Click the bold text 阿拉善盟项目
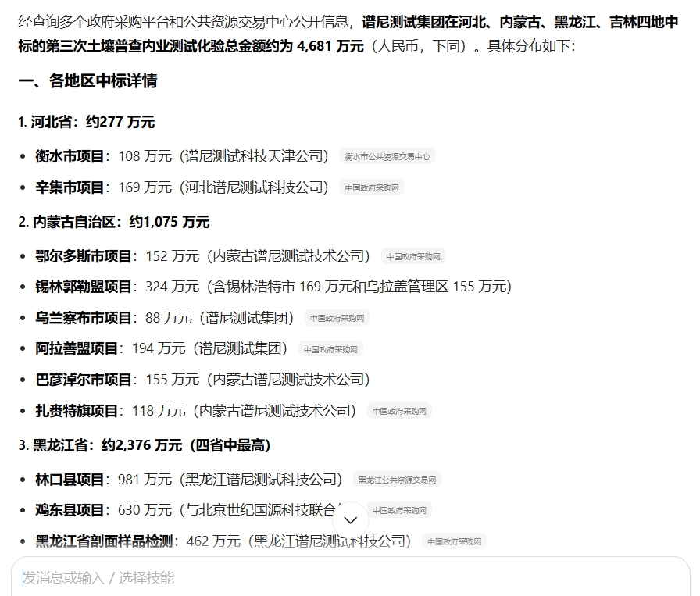The height and width of the screenshot is (596, 700). [77, 348]
